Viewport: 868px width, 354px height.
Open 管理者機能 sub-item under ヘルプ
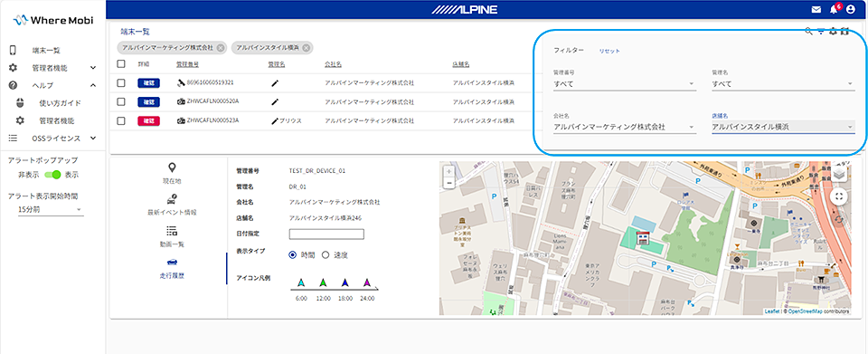[56, 120]
